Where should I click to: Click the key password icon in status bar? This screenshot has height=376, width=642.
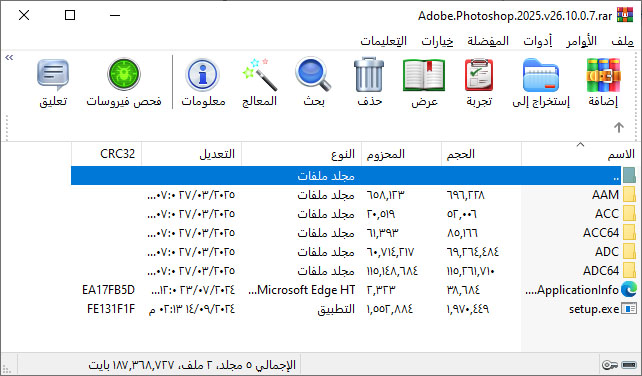pyautogui.click(x=610, y=364)
